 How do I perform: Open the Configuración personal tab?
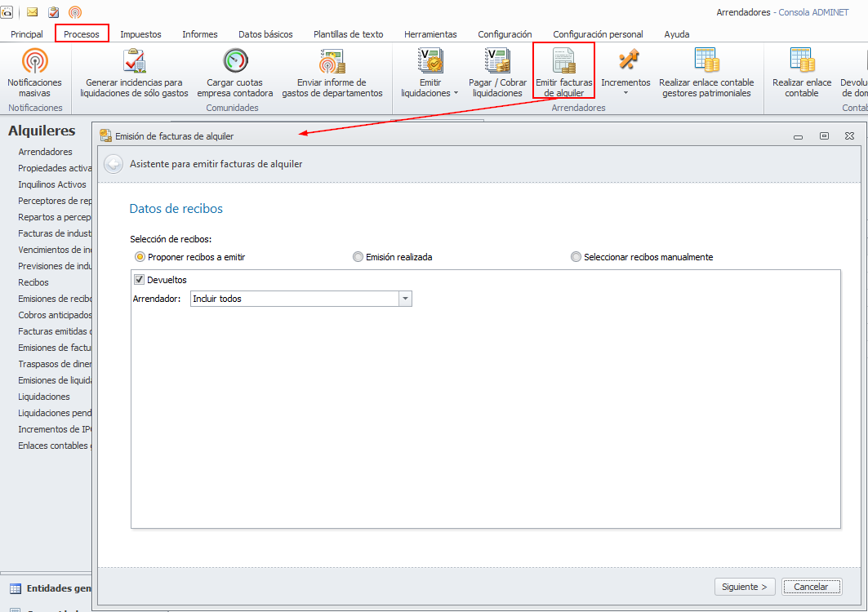click(598, 33)
